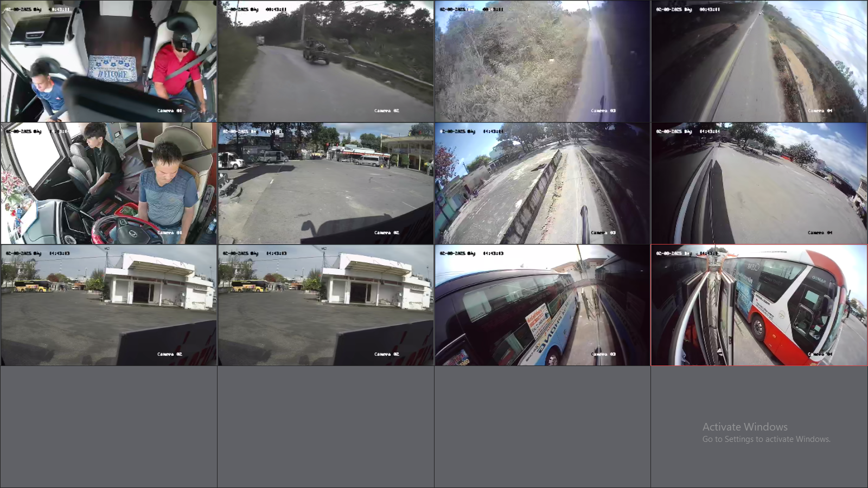Click the passenger in blue shirt in the red-shirted driver's cabin feed
The height and width of the screenshot is (488, 868).
[46, 89]
